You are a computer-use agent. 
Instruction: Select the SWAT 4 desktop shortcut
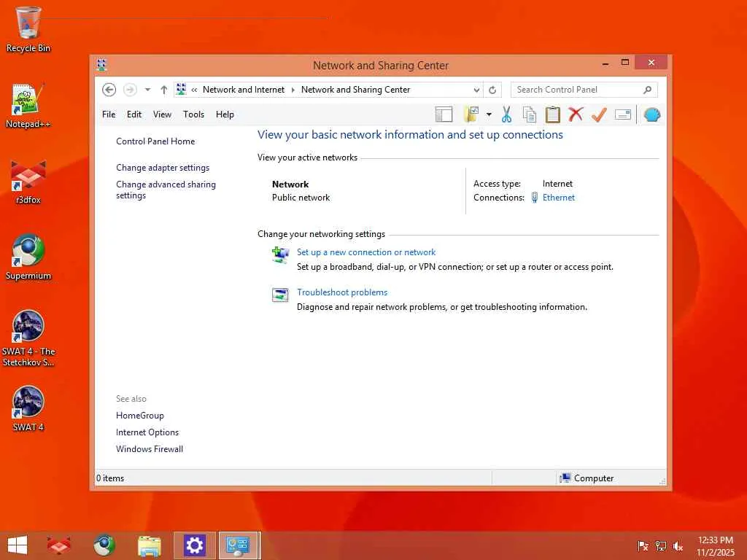[28, 409]
